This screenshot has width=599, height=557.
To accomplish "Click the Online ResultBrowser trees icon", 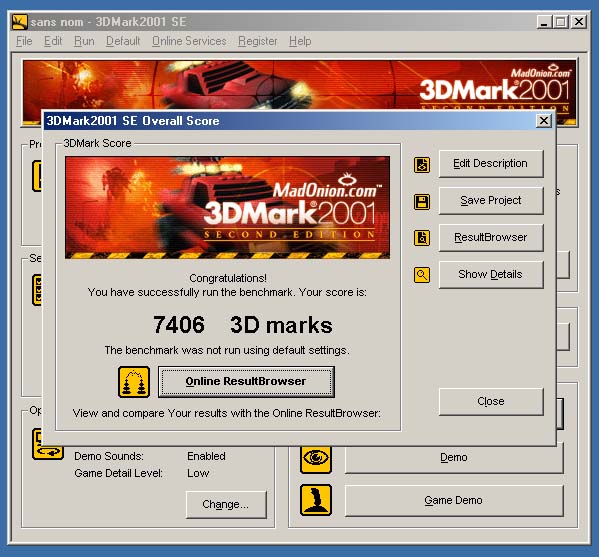I will [134, 382].
